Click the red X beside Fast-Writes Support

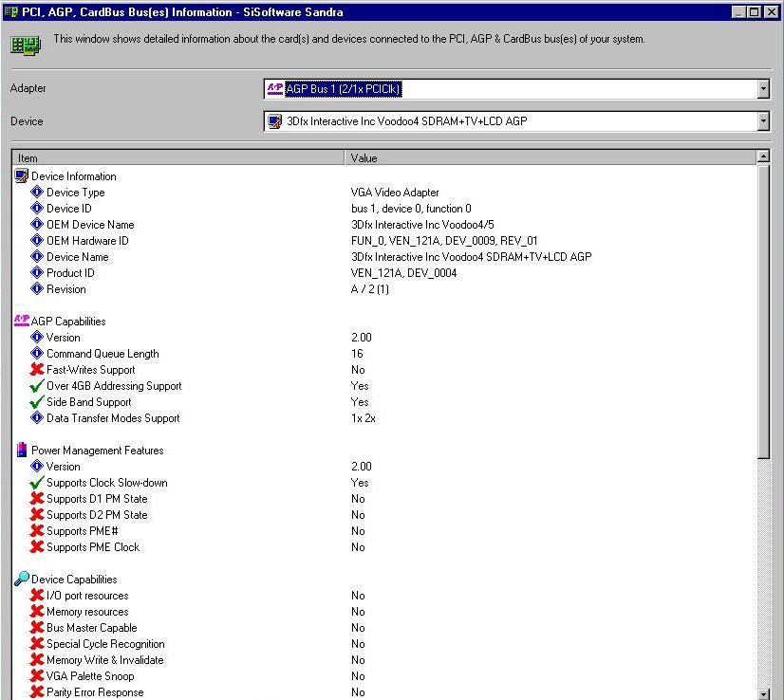(x=37, y=369)
